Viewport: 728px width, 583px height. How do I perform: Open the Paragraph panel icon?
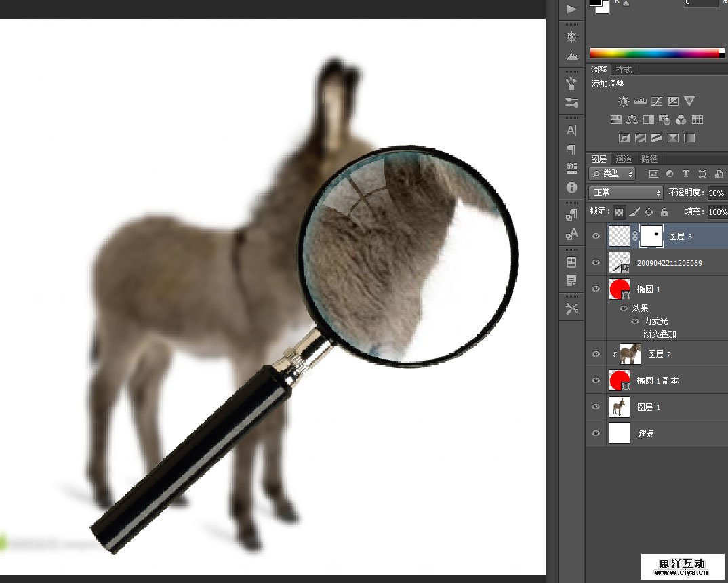click(571, 149)
